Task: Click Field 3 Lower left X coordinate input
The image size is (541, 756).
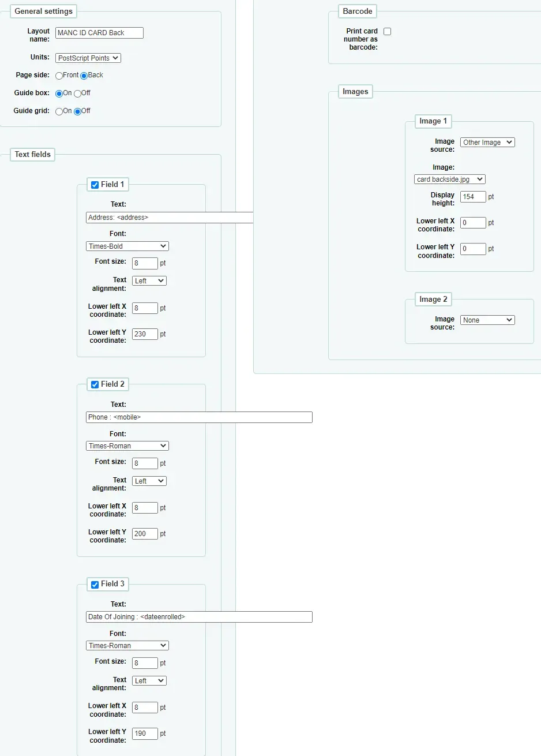Action: (145, 708)
